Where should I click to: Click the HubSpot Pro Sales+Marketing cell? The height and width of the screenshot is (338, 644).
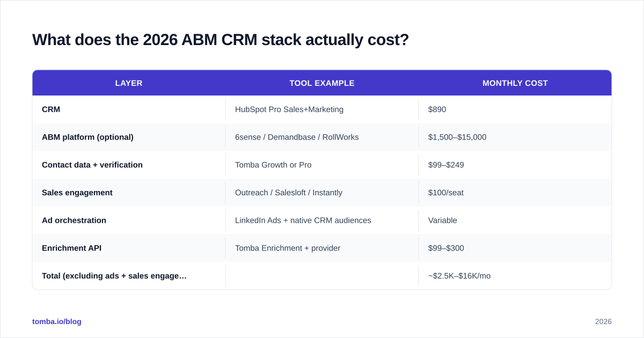[x=289, y=109]
